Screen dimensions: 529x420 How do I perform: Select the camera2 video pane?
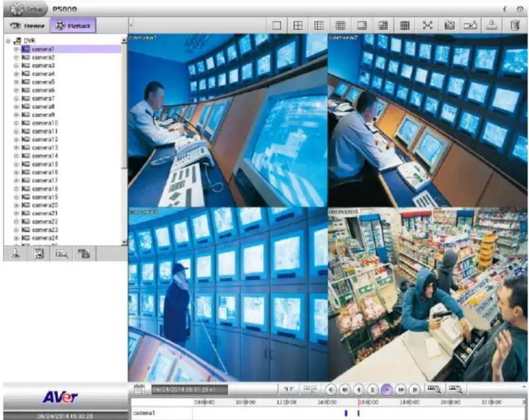coord(428,120)
